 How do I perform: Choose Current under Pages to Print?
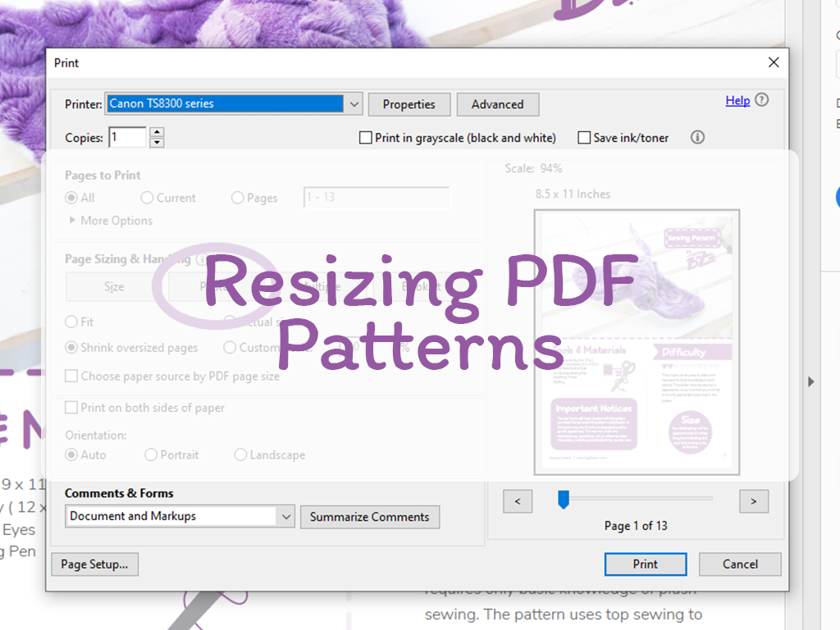click(x=148, y=198)
